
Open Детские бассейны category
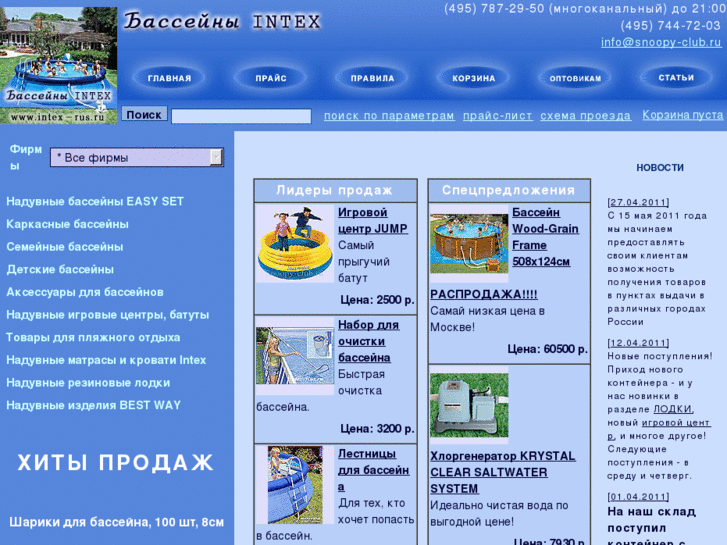coord(60,269)
